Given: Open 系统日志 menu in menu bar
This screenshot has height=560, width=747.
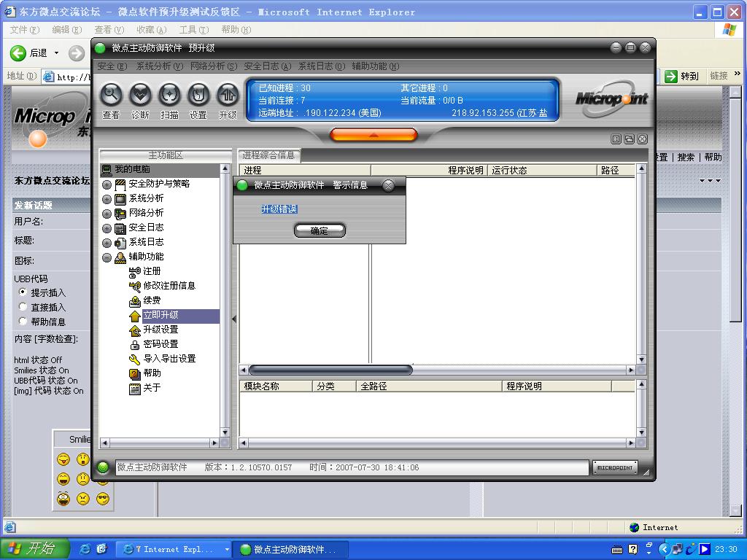Looking at the screenshot, I should pos(322,66).
